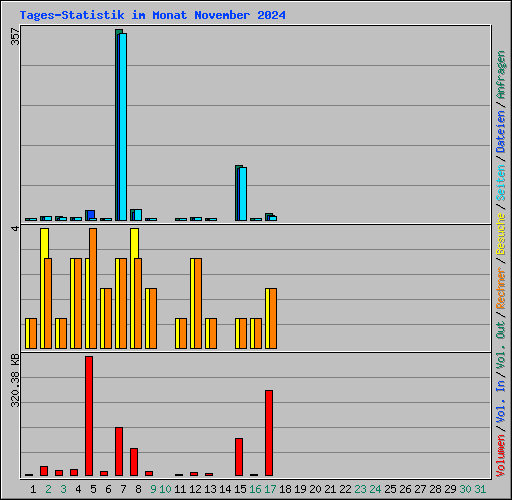Click day label '18' on the x-axis

[x=285, y=489]
